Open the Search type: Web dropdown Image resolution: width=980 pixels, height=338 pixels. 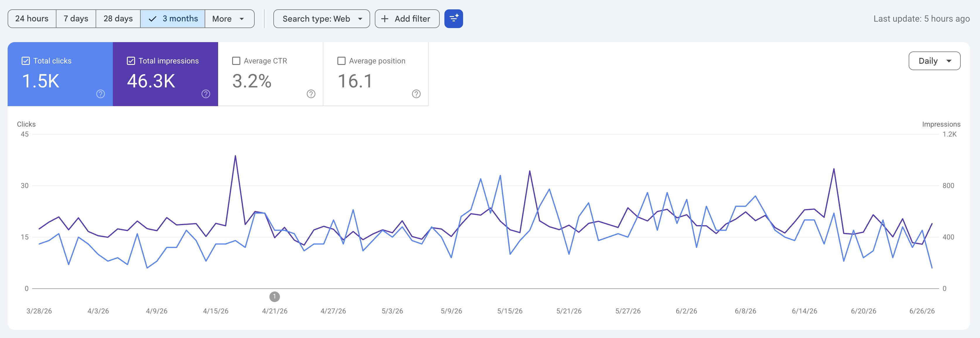pyautogui.click(x=322, y=19)
